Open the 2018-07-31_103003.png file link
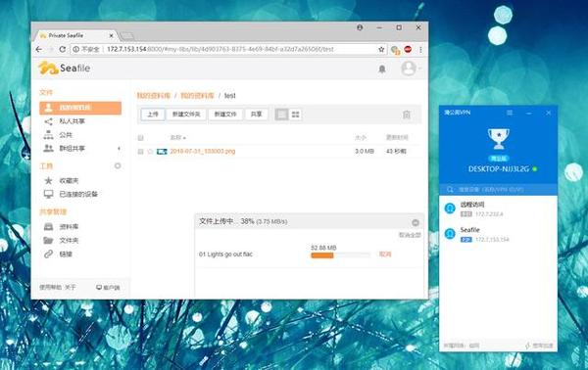 (203, 152)
